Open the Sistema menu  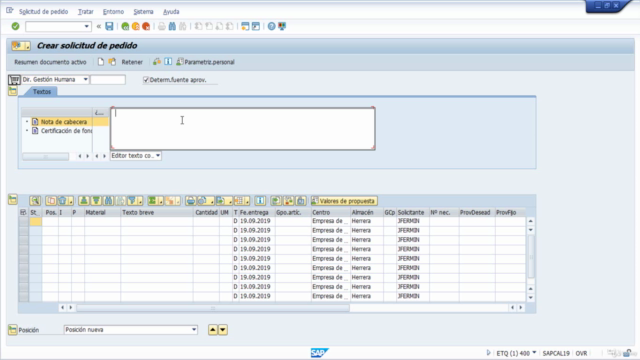(x=143, y=11)
